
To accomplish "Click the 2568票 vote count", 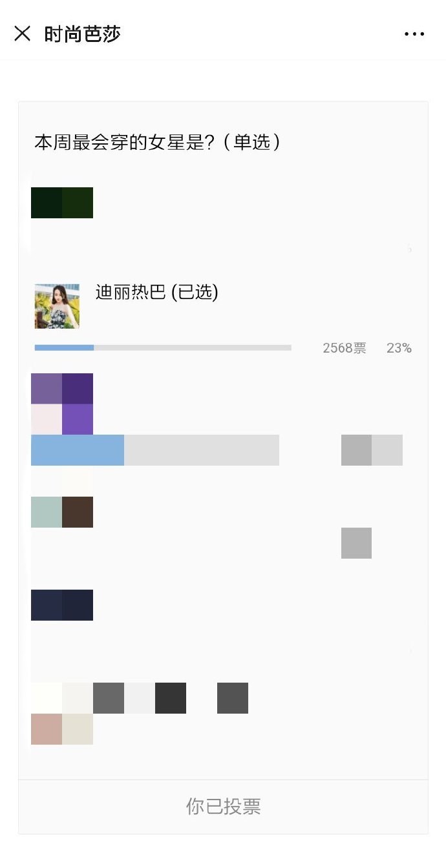I will point(345,348).
